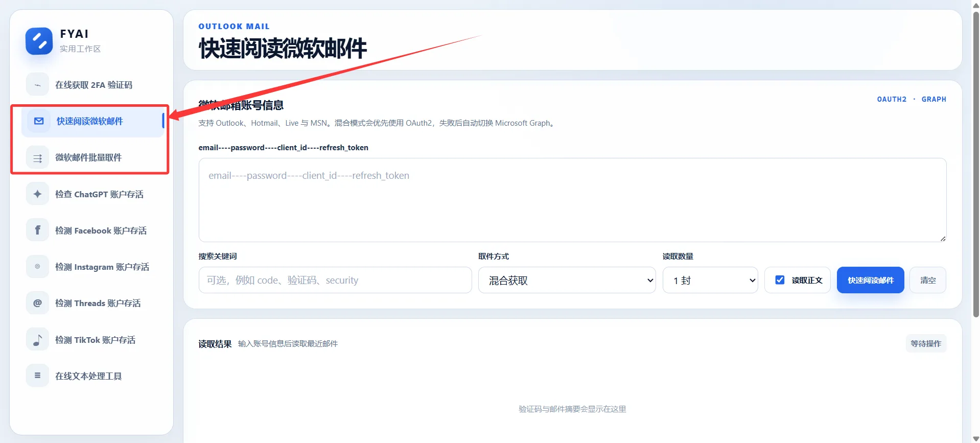This screenshot has width=980, height=443.
Task: Click the scrollbar up arrow
Action: [x=975, y=5]
